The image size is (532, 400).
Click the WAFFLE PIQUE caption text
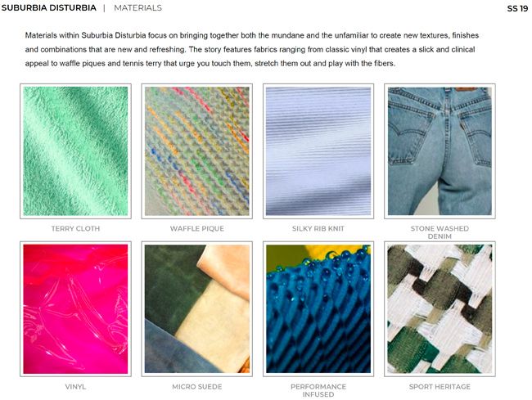pos(196,228)
